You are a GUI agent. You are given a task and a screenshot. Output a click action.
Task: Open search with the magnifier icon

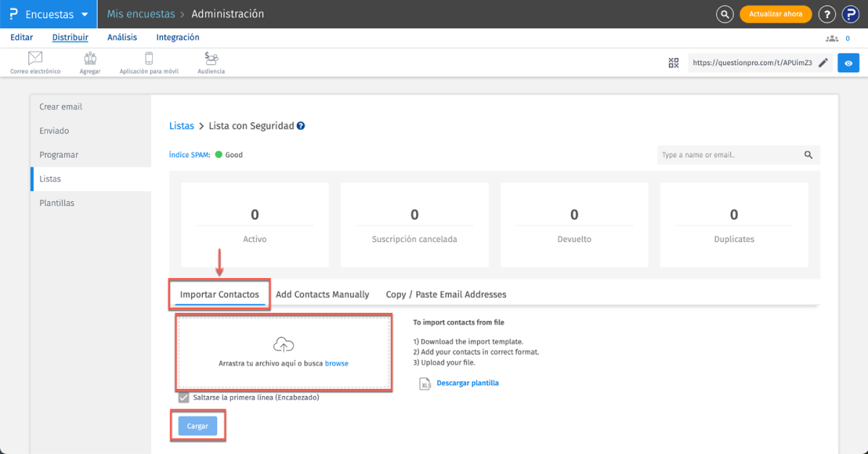click(725, 14)
